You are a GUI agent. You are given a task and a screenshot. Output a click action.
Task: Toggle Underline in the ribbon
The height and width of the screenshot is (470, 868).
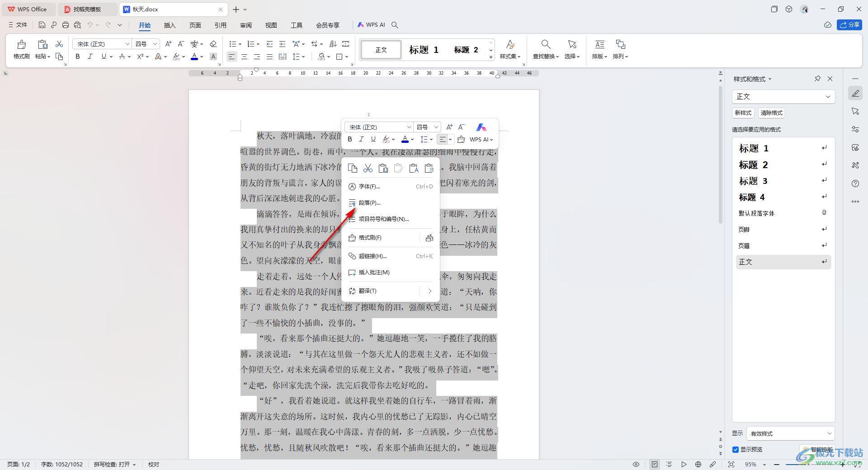104,56
